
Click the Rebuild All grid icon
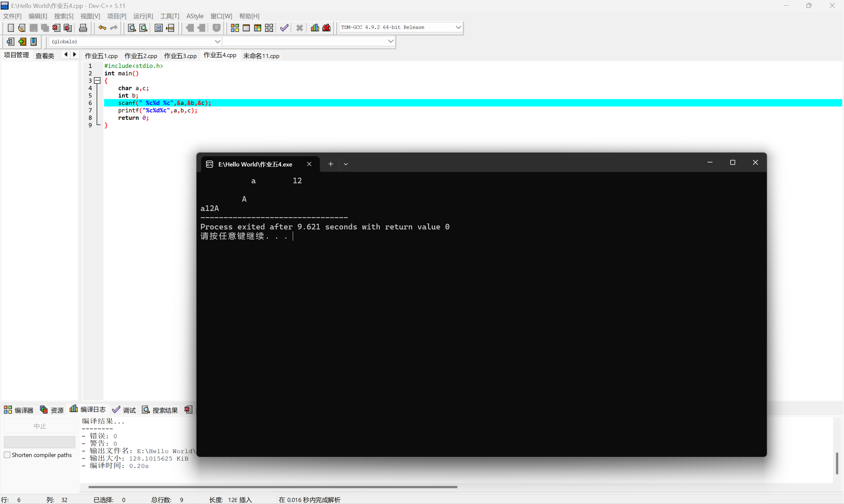269,28
